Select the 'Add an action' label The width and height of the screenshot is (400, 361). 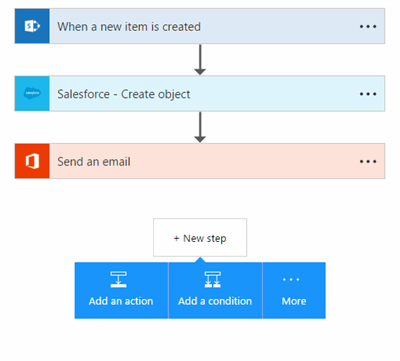tap(121, 301)
